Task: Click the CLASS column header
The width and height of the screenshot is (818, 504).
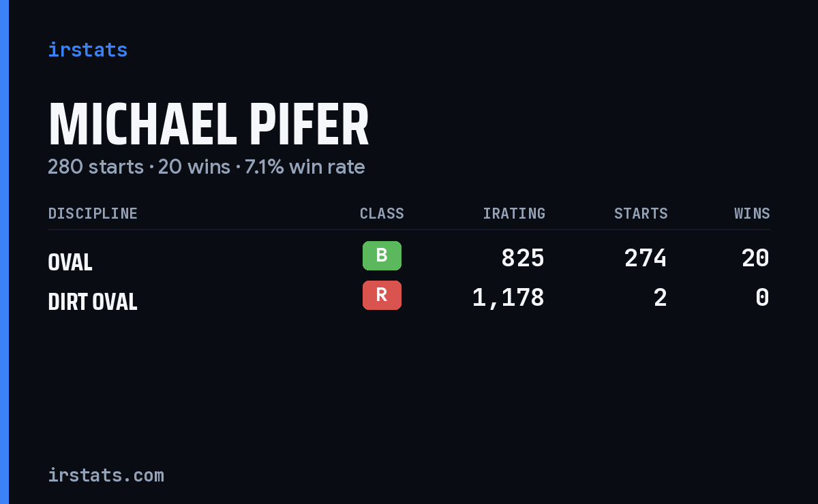Action: pos(382,213)
